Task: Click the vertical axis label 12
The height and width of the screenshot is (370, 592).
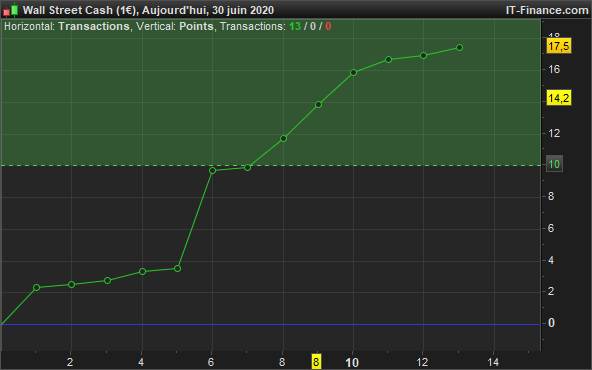Action: pos(554,133)
